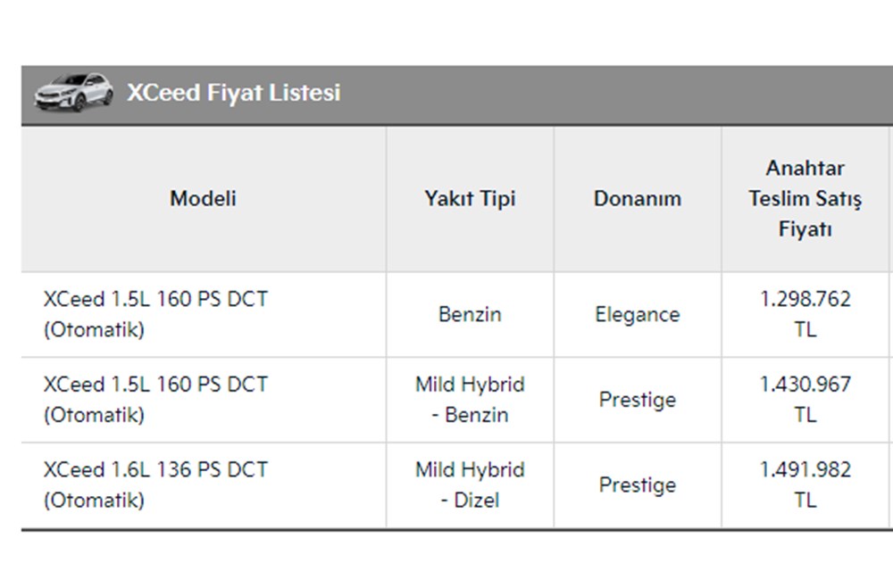This screenshot has width=893, height=588.
Task: Click Anahtar Teslim Satış Fiyatı header
Action: [805, 198]
